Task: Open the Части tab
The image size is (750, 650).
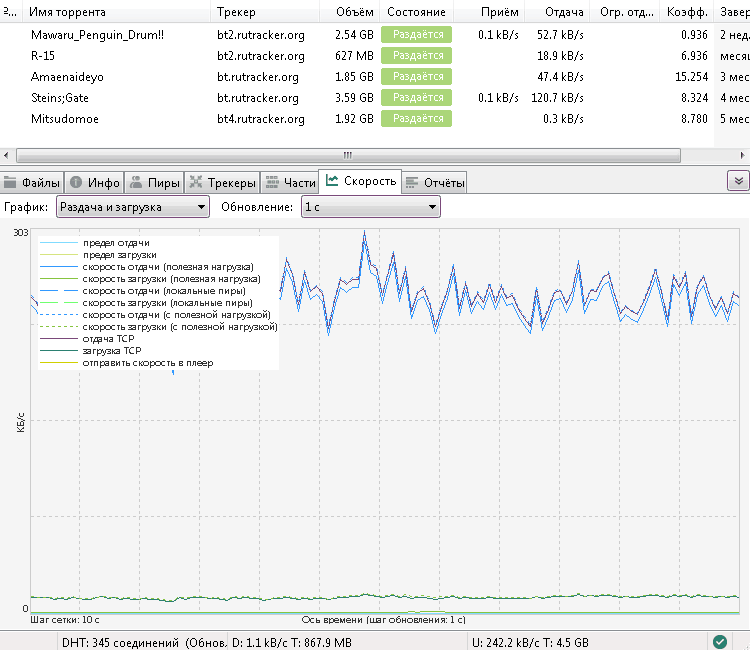Action: tap(289, 183)
